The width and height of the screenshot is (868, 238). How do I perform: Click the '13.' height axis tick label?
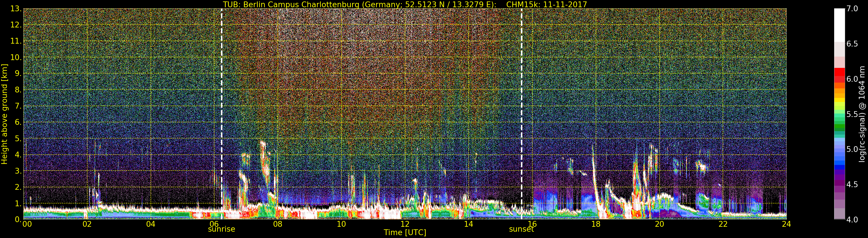coord(16,9)
